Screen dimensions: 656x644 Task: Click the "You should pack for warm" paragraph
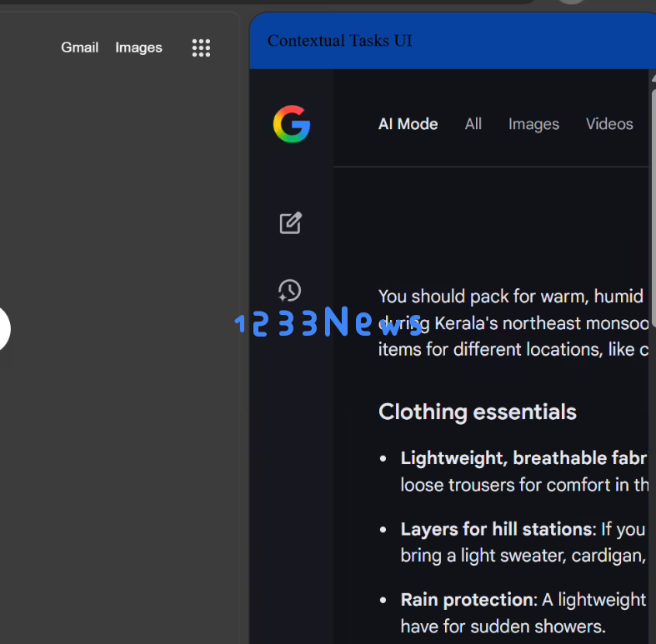510,297
